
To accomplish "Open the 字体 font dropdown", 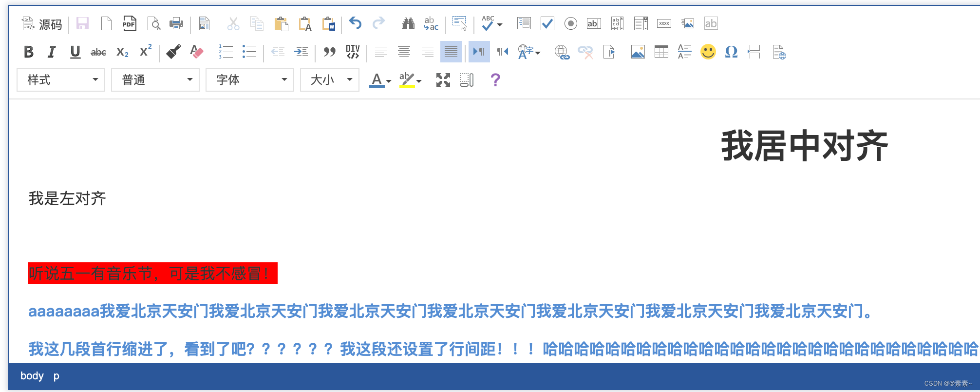I will tap(250, 80).
